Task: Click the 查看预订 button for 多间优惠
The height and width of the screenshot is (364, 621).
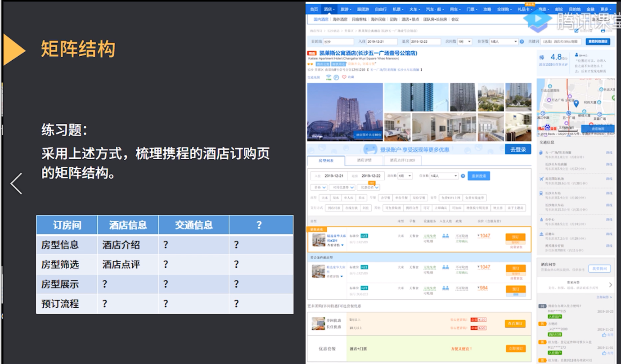Action: (515, 324)
